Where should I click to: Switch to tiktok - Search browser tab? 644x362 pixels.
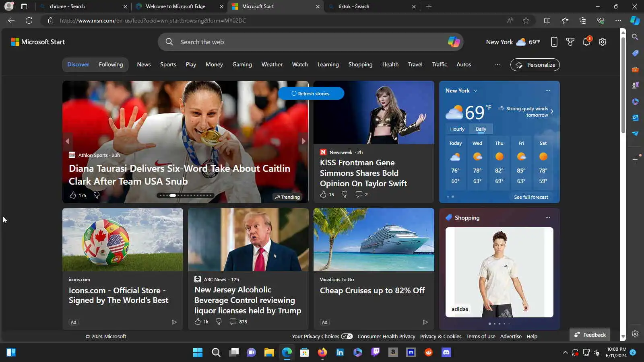pyautogui.click(x=372, y=6)
